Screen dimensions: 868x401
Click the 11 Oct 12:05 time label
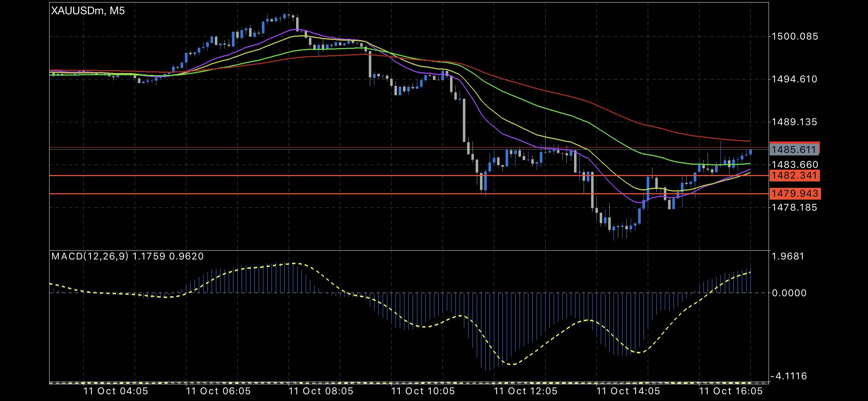coord(526,391)
